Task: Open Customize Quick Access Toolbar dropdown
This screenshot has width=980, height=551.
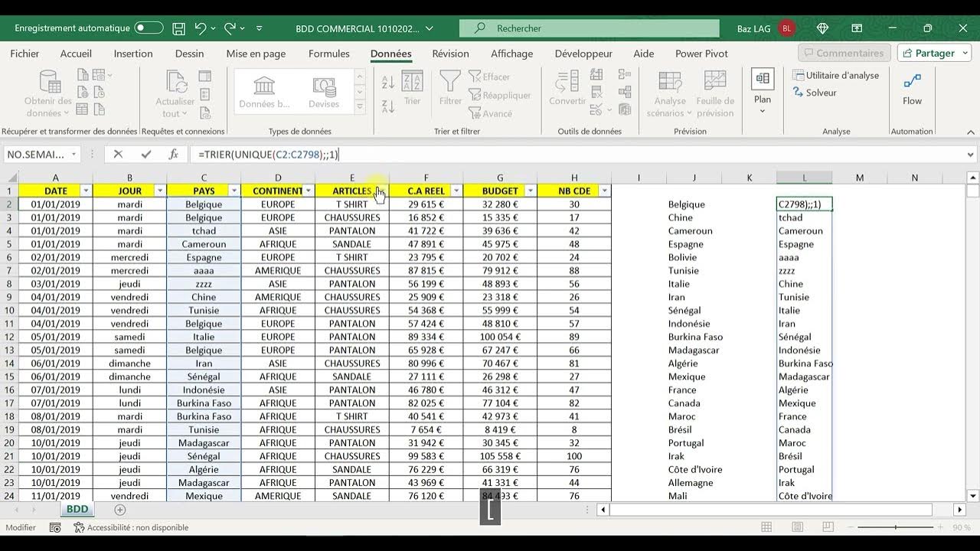Action: coord(259,28)
